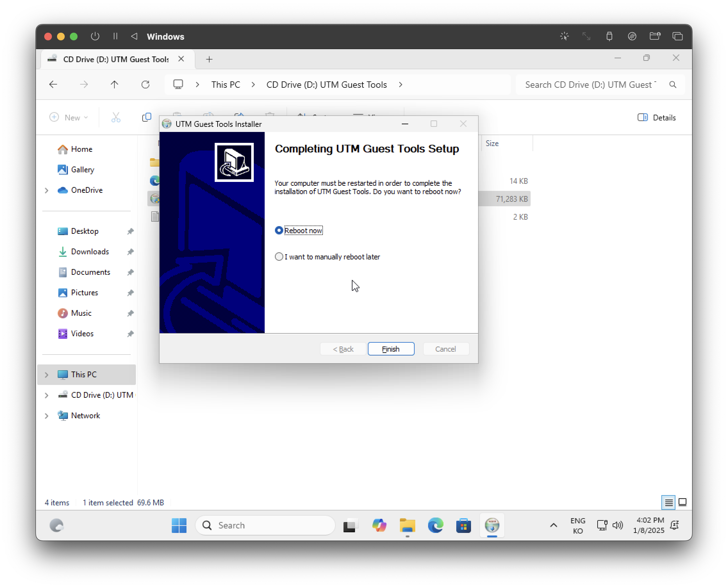Expand the This PC tree node
This screenshot has width=728, height=588.
47,375
